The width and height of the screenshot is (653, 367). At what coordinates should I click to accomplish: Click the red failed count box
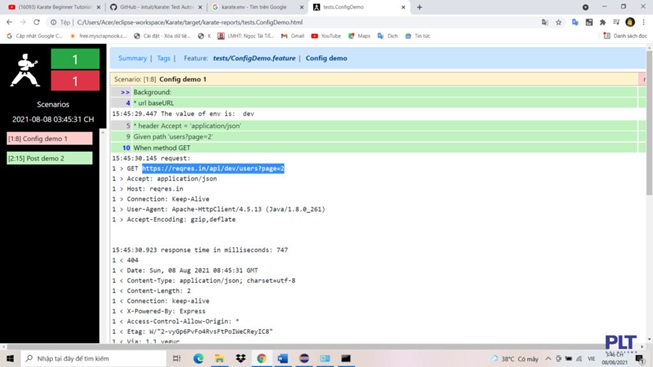click(75, 80)
